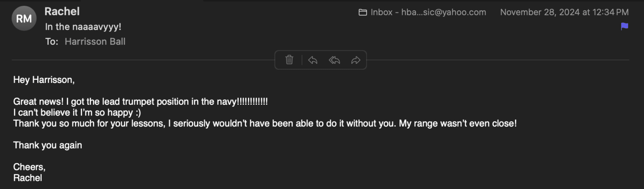Click the sentence thanking for lessons
The width and height of the screenshot is (644, 189).
(265, 123)
